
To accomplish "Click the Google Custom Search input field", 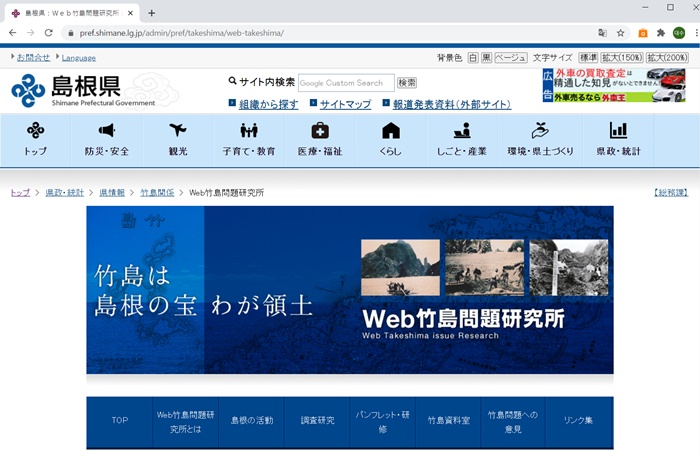I will click(x=345, y=83).
